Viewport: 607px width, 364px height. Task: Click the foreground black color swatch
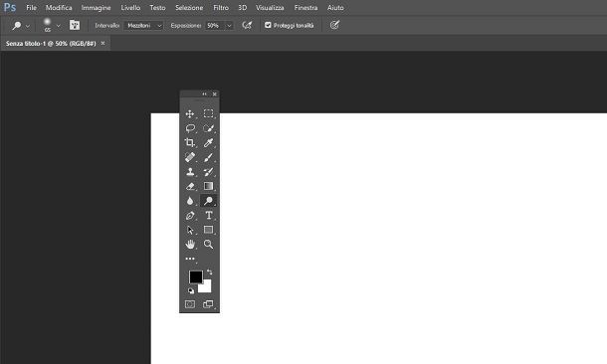point(195,276)
